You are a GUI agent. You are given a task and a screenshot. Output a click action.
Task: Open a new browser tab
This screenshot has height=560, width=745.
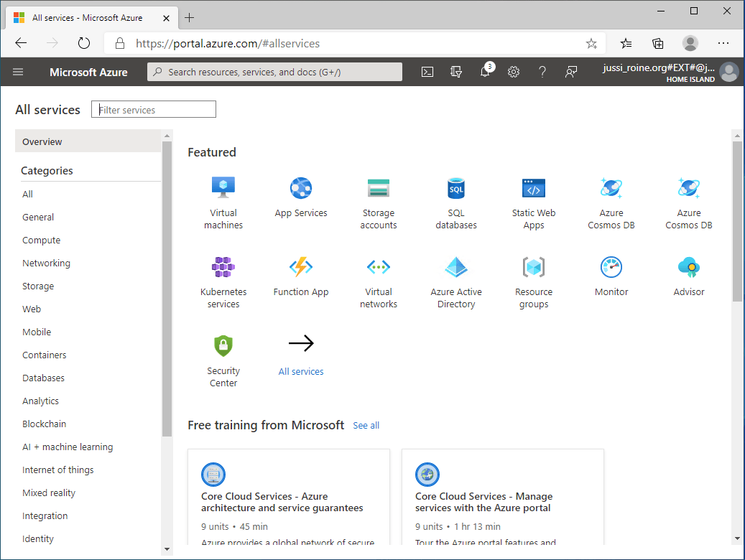[x=190, y=18]
